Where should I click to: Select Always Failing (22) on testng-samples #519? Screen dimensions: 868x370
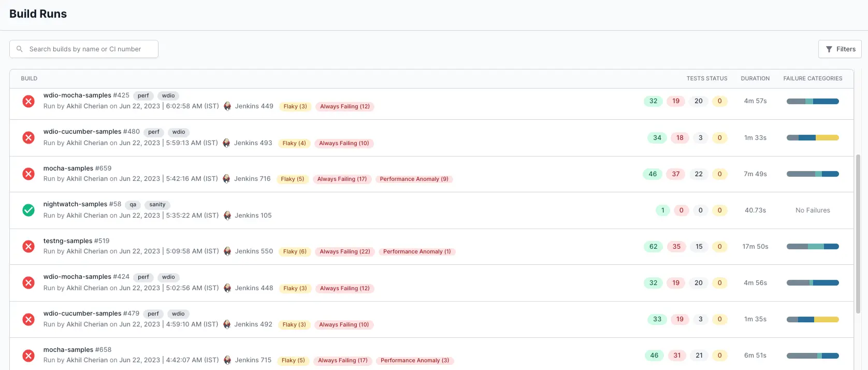tap(345, 252)
